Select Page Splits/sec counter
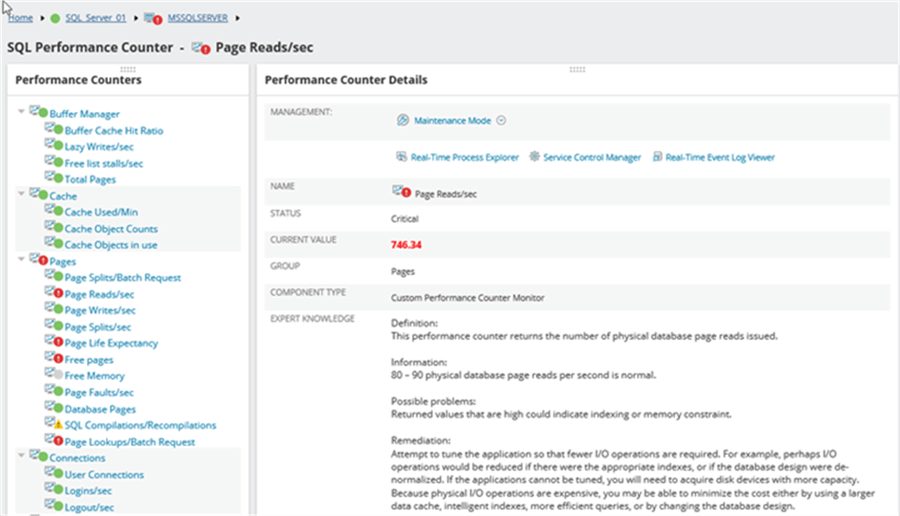This screenshot has height=516, width=900. [x=98, y=327]
